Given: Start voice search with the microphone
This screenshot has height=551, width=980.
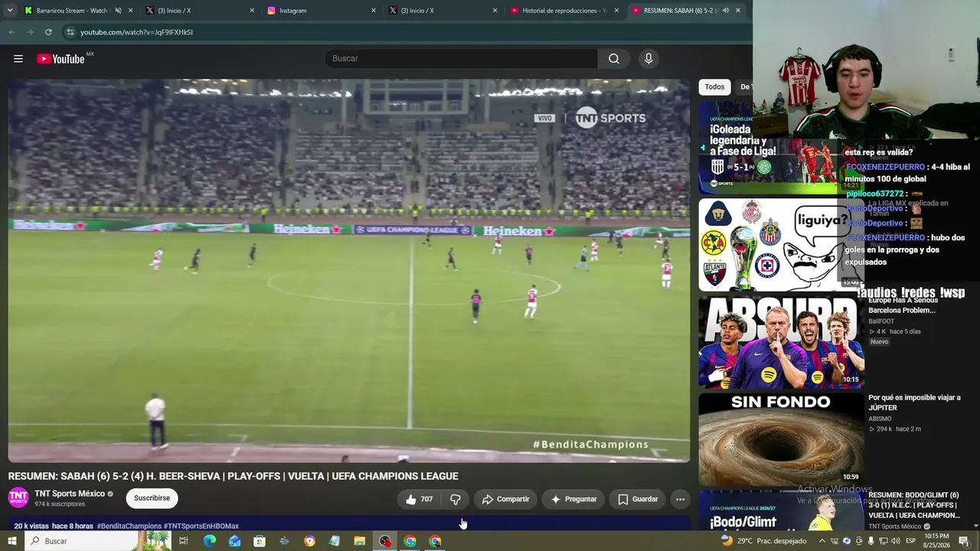Looking at the screenshot, I should pyautogui.click(x=648, y=59).
